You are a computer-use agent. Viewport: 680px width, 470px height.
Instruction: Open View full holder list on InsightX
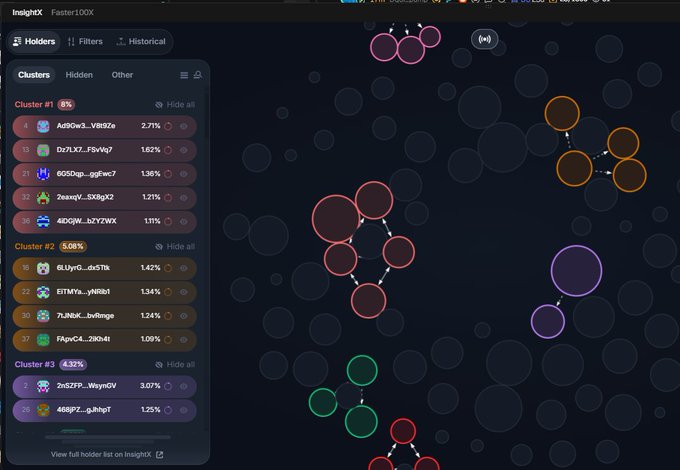pyautogui.click(x=107, y=454)
